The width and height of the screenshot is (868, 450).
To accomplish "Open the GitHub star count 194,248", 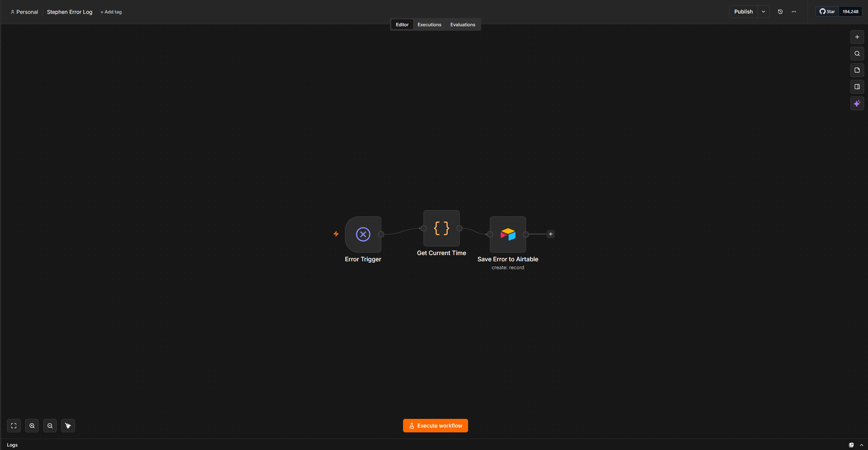I will [850, 11].
